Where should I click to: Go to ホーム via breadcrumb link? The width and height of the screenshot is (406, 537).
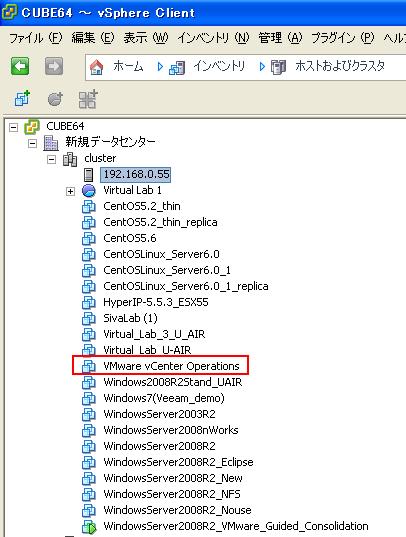pos(128,66)
